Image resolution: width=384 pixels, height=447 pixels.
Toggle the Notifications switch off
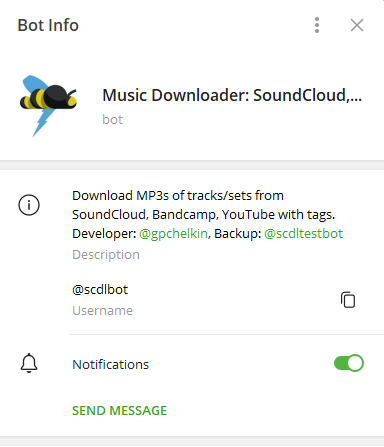click(349, 363)
